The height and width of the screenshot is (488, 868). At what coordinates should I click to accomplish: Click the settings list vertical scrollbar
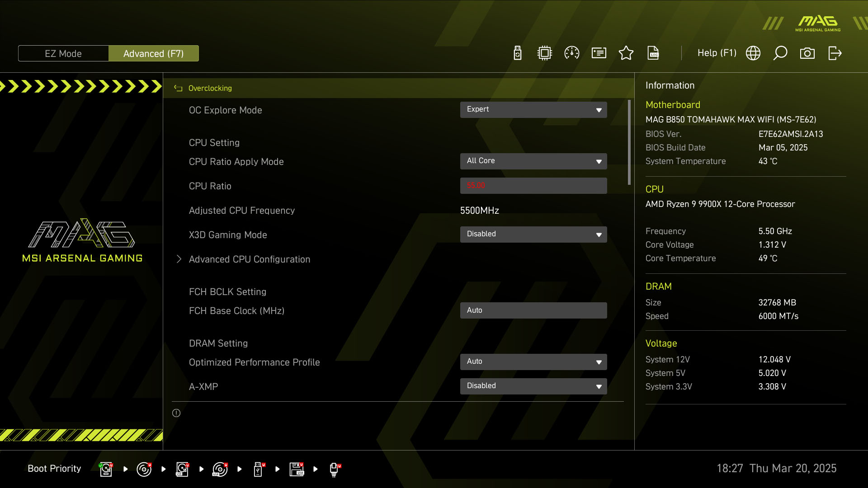coord(629,142)
